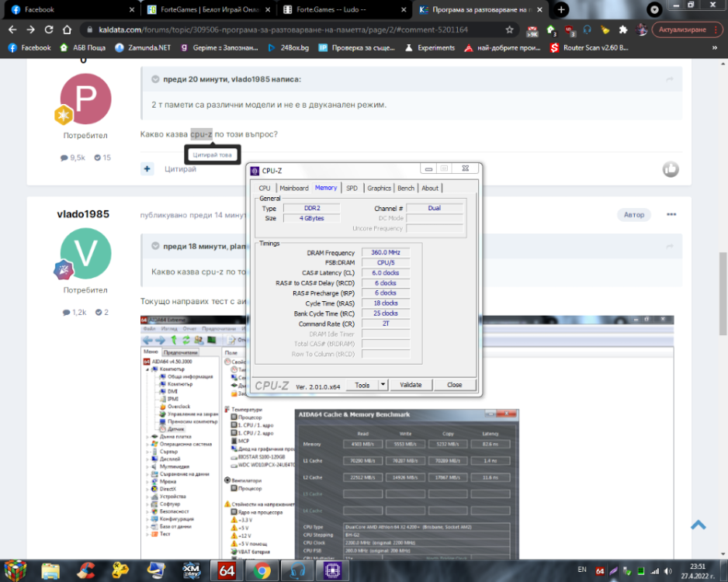Switch to CPU-Z on the taskbar
Viewport: 728px width, 582px height.
[x=332, y=570]
